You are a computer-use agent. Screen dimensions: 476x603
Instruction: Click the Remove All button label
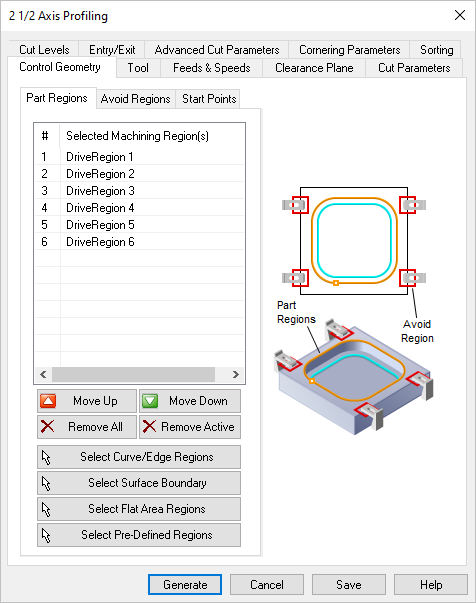[x=95, y=427]
